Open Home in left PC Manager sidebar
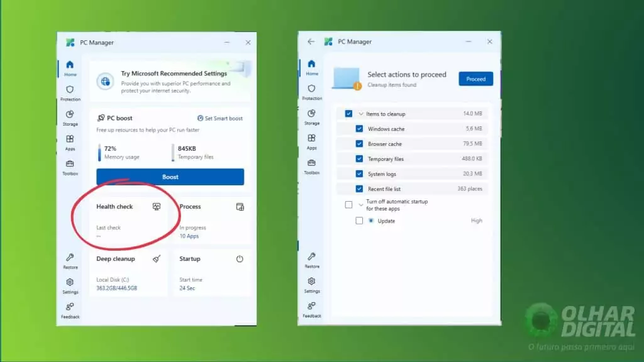Image resolution: width=644 pixels, height=362 pixels. (x=70, y=69)
